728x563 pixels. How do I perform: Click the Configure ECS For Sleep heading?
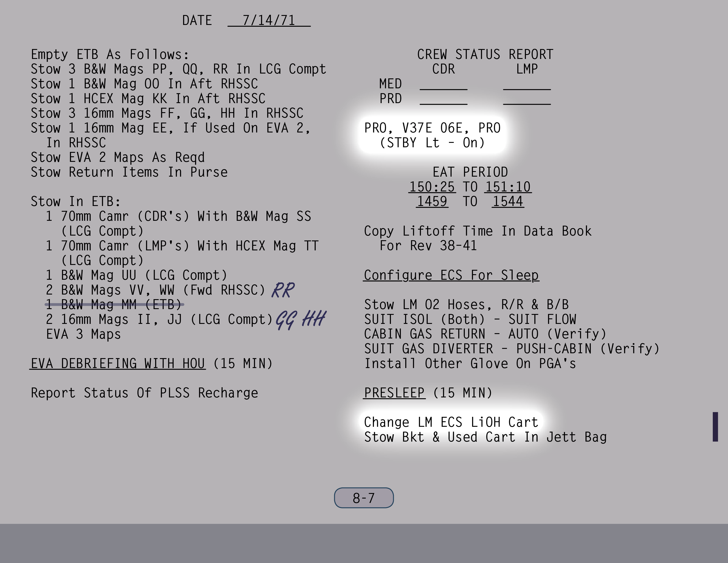[x=451, y=275]
